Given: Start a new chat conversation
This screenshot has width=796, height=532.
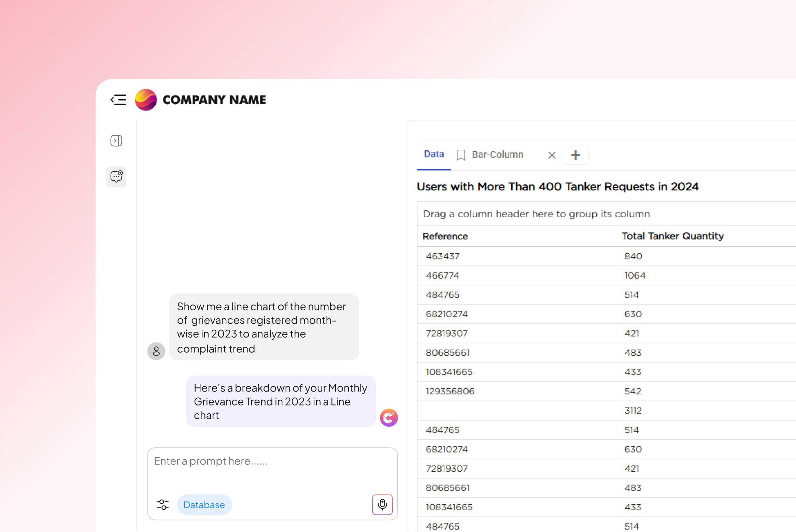Looking at the screenshot, I should pyautogui.click(x=116, y=177).
